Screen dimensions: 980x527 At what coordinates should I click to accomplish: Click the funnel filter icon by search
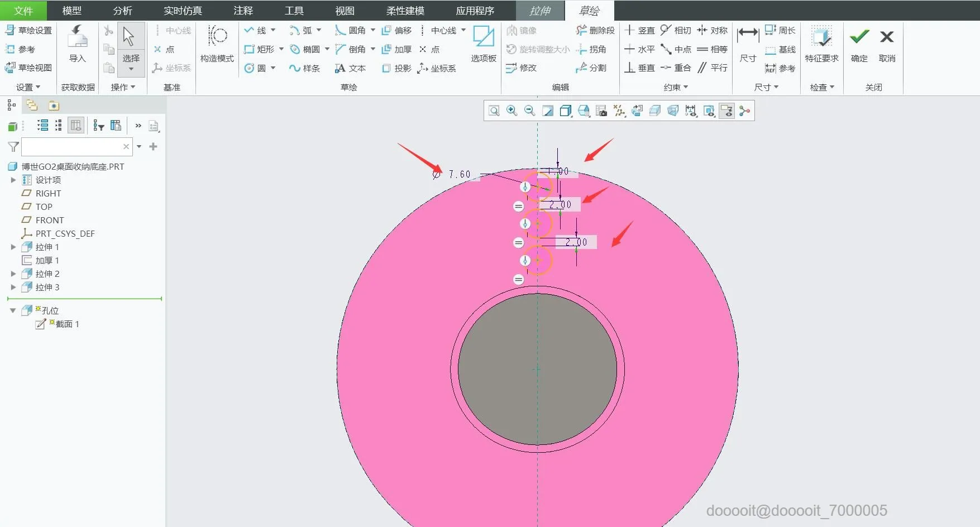click(x=13, y=147)
